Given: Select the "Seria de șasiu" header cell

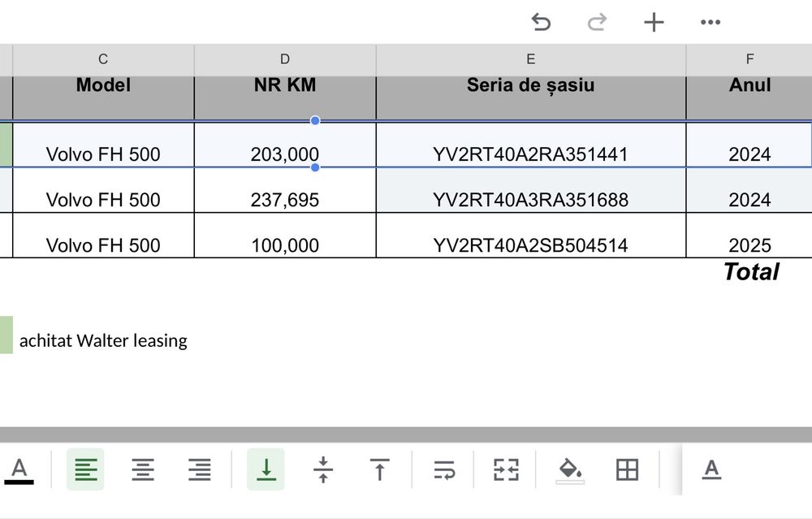Looking at the screenshot, I should [x=531, y=97].
